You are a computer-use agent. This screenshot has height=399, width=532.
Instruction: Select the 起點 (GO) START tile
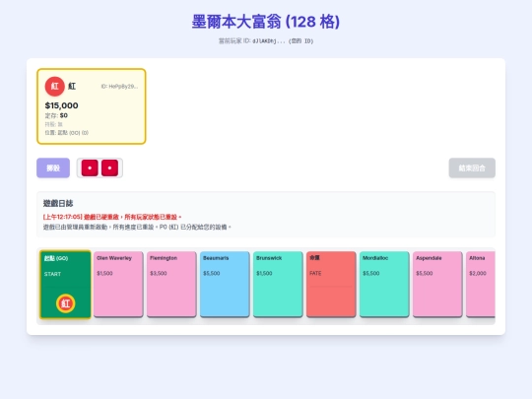click(65, 285)
